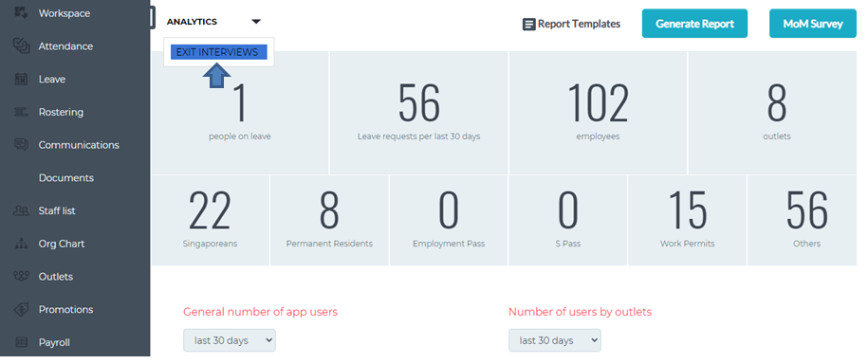Open the app users period dropdown
This screenshot has width=868, height=364.
(230, 340)
